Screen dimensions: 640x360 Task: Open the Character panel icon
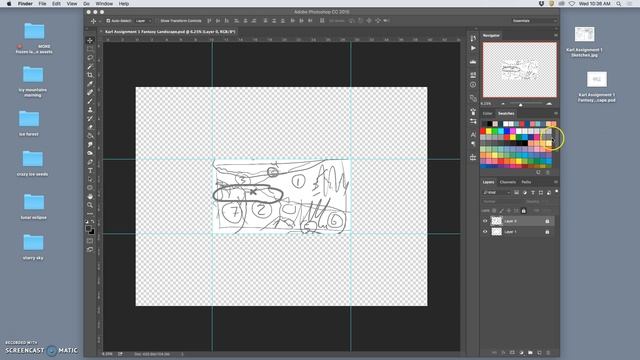[473, 134]
